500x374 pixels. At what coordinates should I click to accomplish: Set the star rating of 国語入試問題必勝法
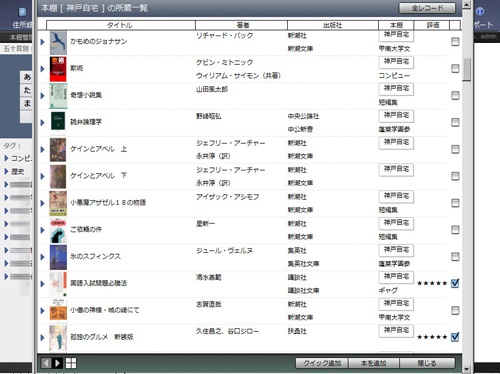(x=432, y=283)
